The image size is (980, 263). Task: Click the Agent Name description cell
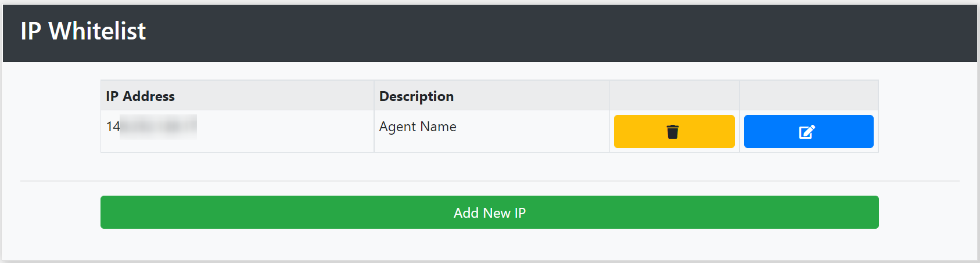491,131
